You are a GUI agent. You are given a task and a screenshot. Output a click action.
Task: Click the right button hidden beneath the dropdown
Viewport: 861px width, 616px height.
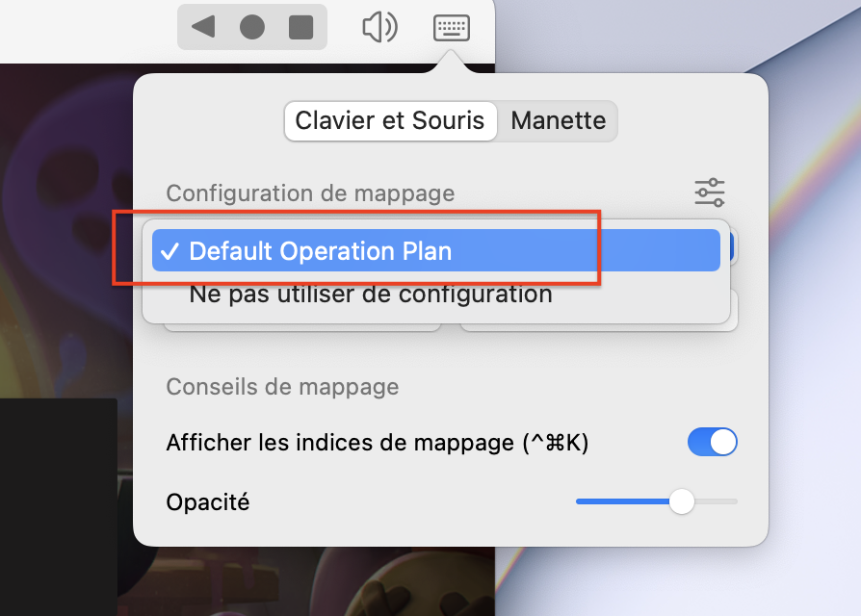[599, 327]
